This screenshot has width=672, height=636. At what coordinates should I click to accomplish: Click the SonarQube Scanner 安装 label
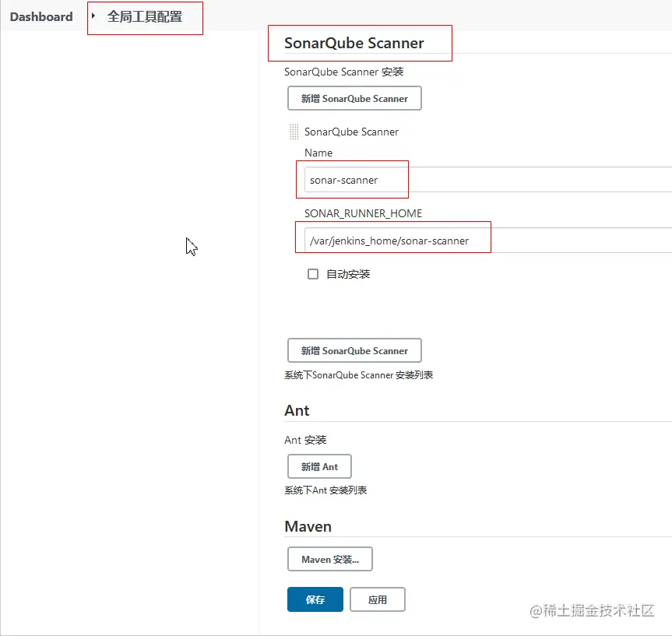pos(343,72)
